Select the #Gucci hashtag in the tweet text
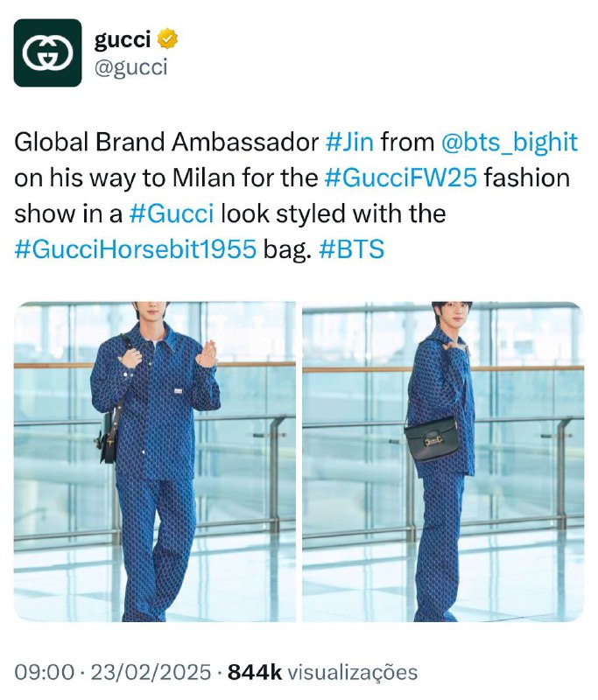 click(172, 213)
